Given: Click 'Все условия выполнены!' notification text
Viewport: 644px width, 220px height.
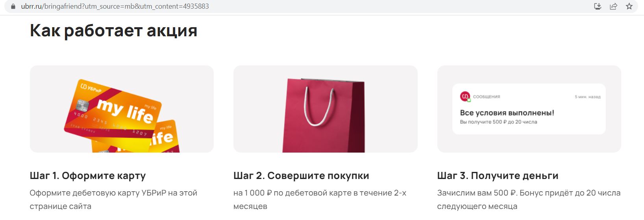Looking at the screenshot, I should 507,113.
